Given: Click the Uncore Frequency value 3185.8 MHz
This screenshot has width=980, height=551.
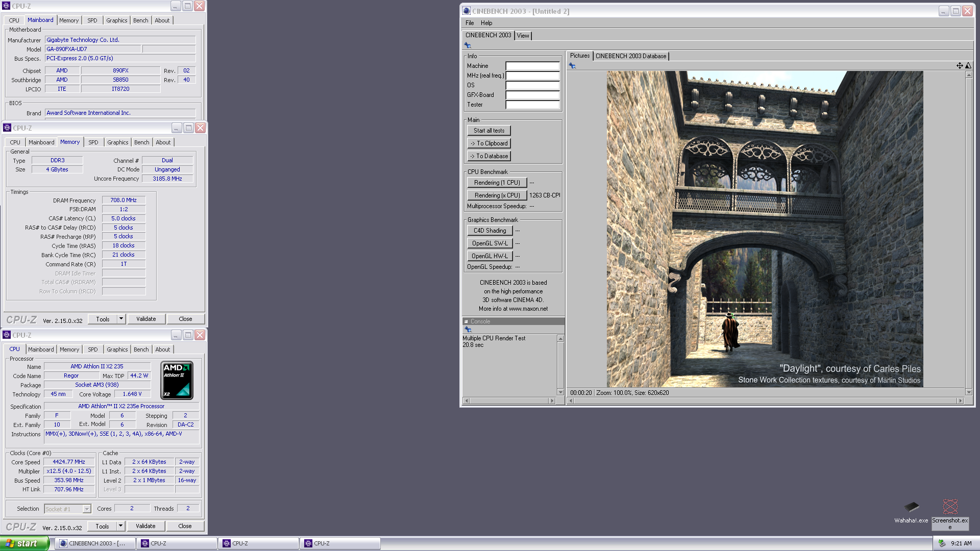Looking at the screenshot, I should pyautogui.click(x=167, y=179).
